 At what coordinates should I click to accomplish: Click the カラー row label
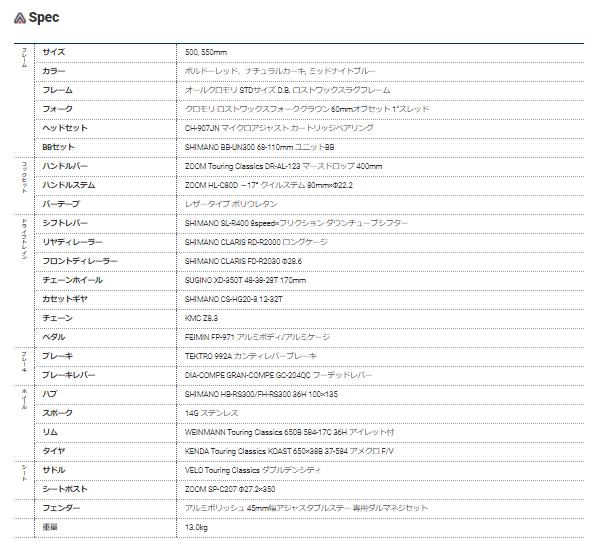point(54,71)
